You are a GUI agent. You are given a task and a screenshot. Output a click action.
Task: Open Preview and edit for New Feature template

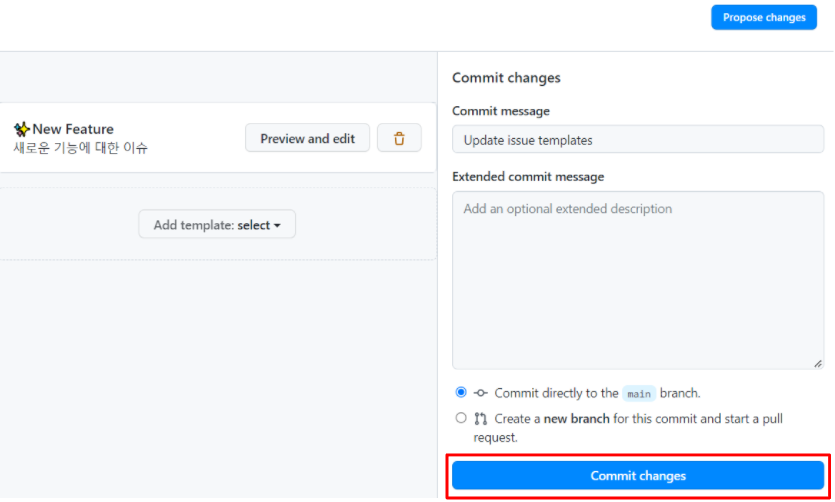pos(307,138)
